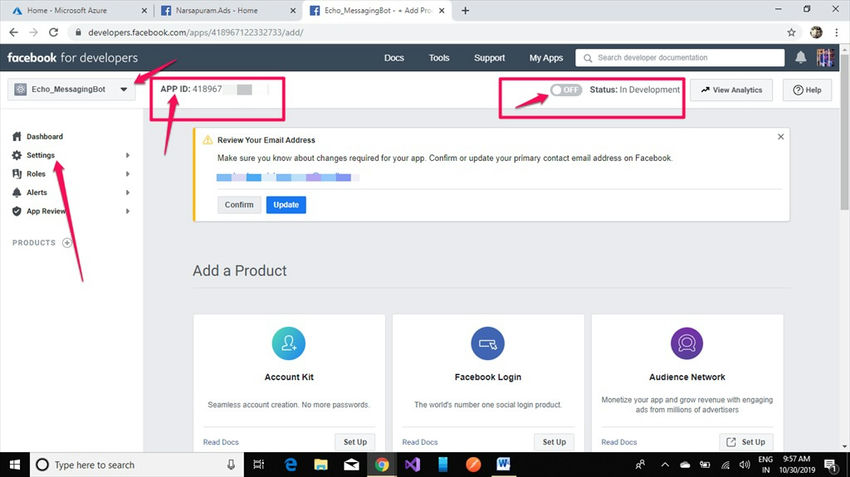
Task: Show hidden system tray icons
Action: click(665, 465)
